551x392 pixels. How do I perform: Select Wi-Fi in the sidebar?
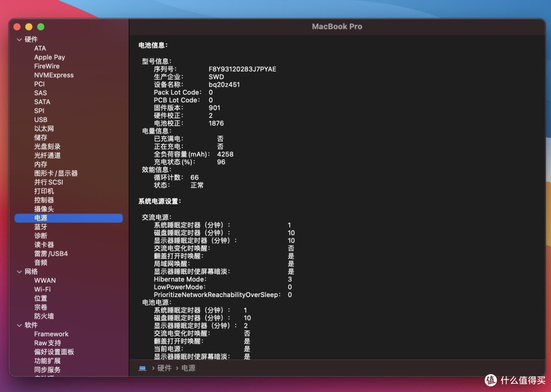coord(42,289)
